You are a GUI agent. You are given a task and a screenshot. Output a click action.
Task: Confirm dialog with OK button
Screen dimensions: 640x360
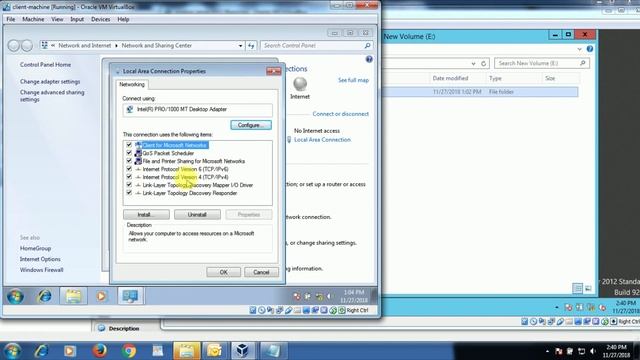click(223, 272)
